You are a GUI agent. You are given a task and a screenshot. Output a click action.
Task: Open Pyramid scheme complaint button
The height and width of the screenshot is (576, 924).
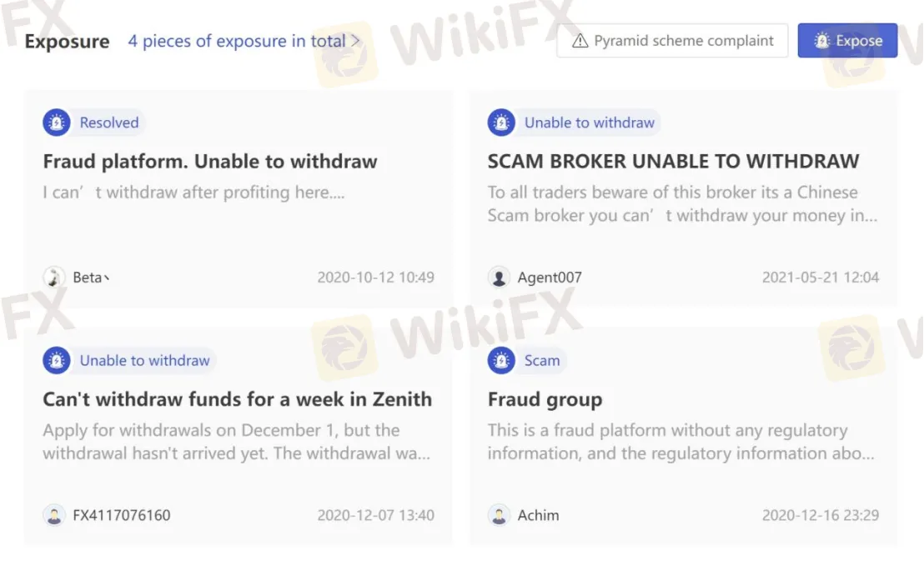(672, 41)
